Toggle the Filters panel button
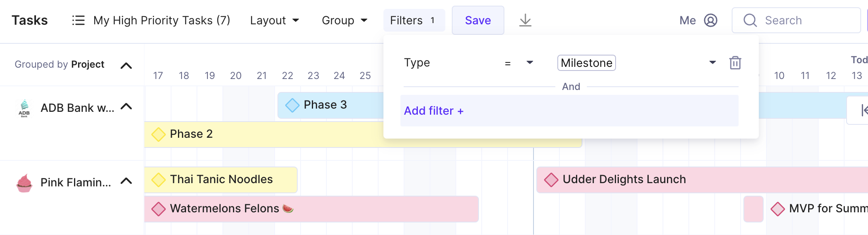 click(x=414, y=20)
